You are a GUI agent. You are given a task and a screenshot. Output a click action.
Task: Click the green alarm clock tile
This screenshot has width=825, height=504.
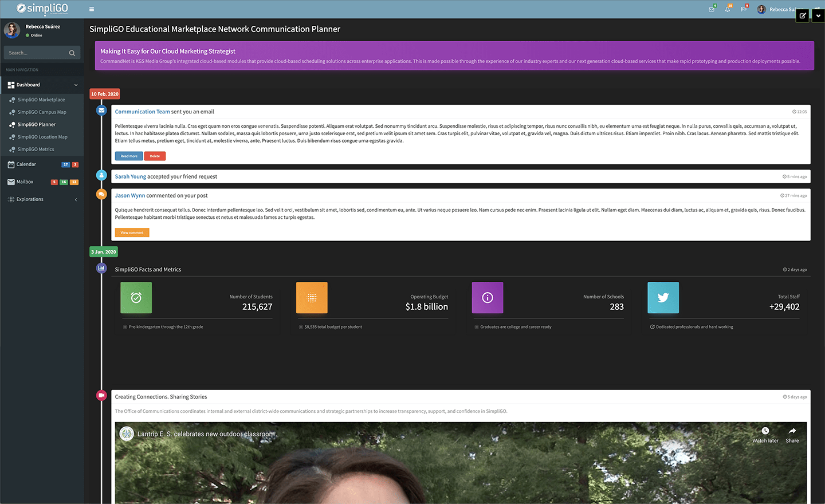click(x=136, y=298)
